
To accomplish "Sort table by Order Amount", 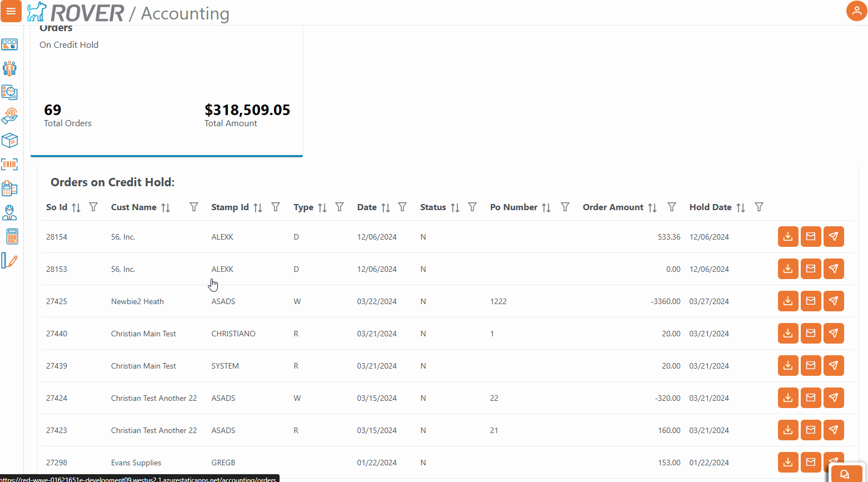I will click(x=652, y=207).
